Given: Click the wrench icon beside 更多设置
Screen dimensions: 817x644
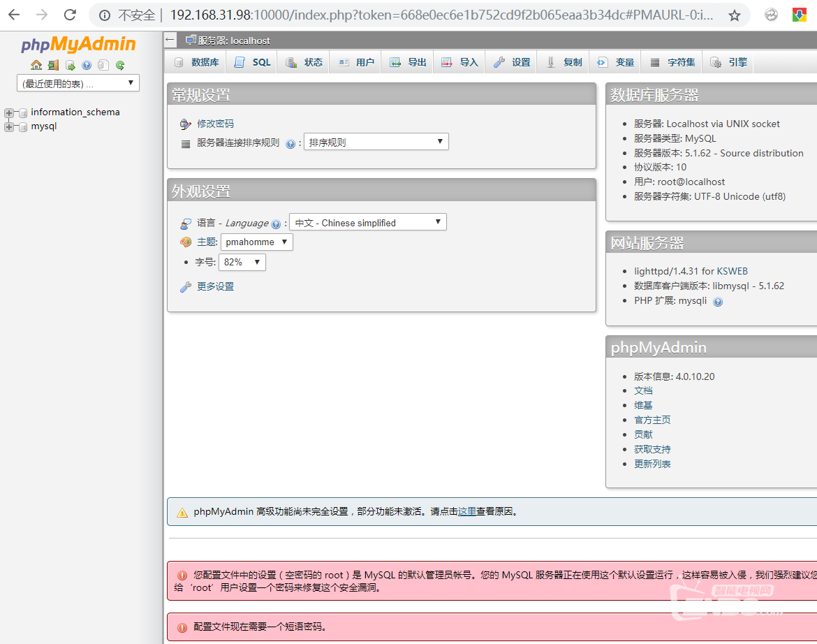Looking at the screenshot, I should pos(185,286).
